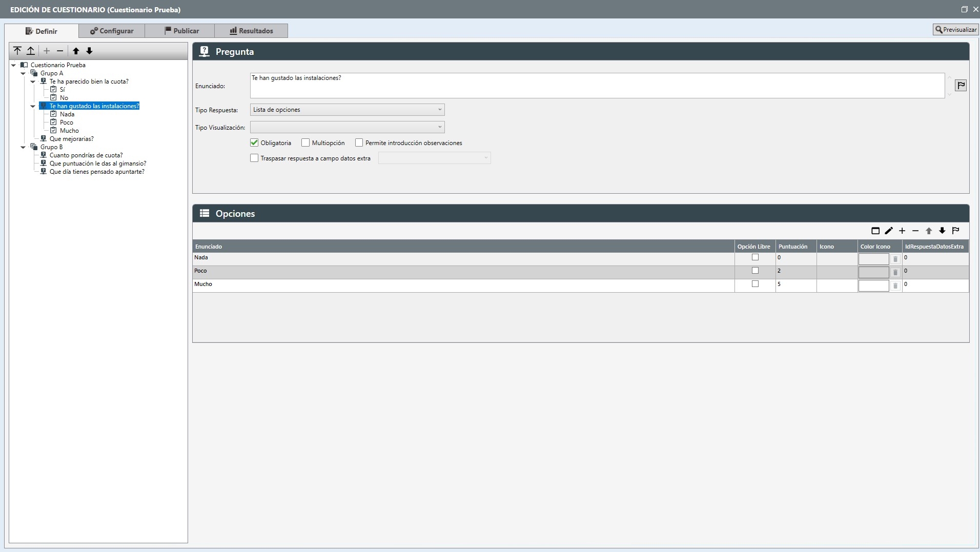The image size is (980, 552).
Task: Click the window icon in Opciones toolbar
Action: pyautogui.click(x=875, y=231)
